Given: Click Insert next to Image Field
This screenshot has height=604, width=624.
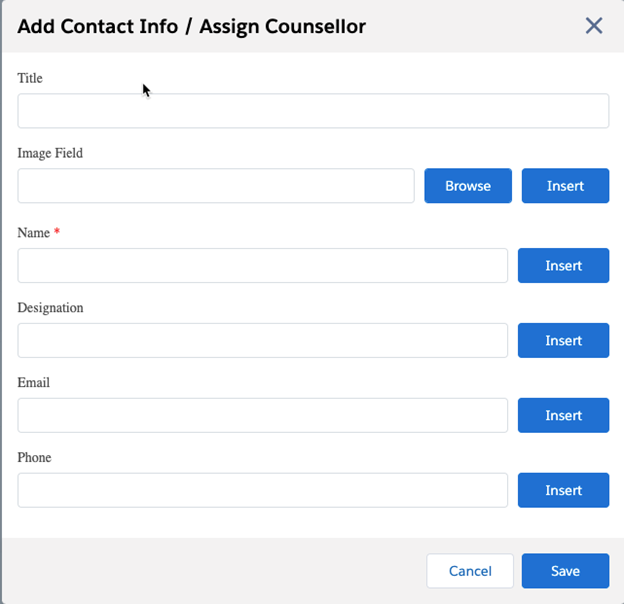Looking at the screenshot, I should click(565, 186).
